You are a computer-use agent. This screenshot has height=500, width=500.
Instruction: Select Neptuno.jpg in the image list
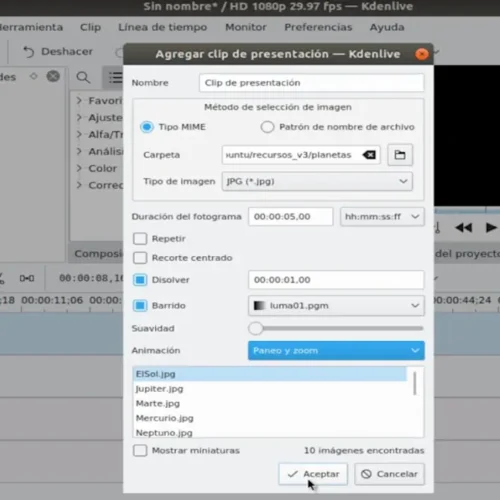click(270, 432)
